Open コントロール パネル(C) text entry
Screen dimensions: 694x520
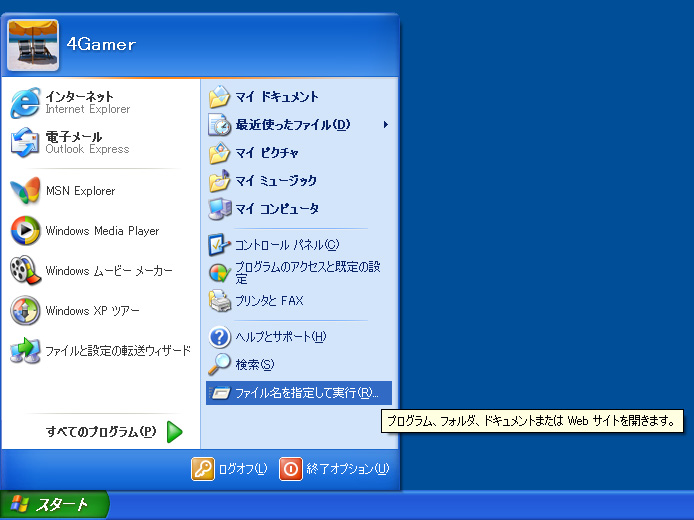(287, 245)
